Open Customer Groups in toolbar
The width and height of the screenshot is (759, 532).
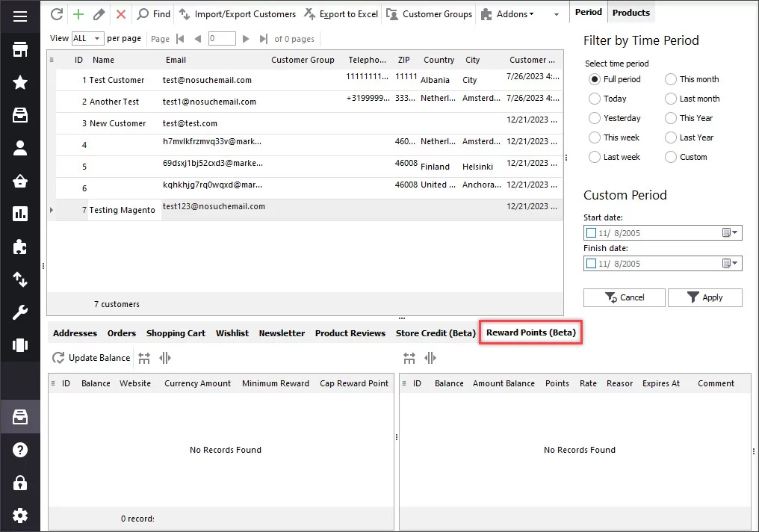429,14
